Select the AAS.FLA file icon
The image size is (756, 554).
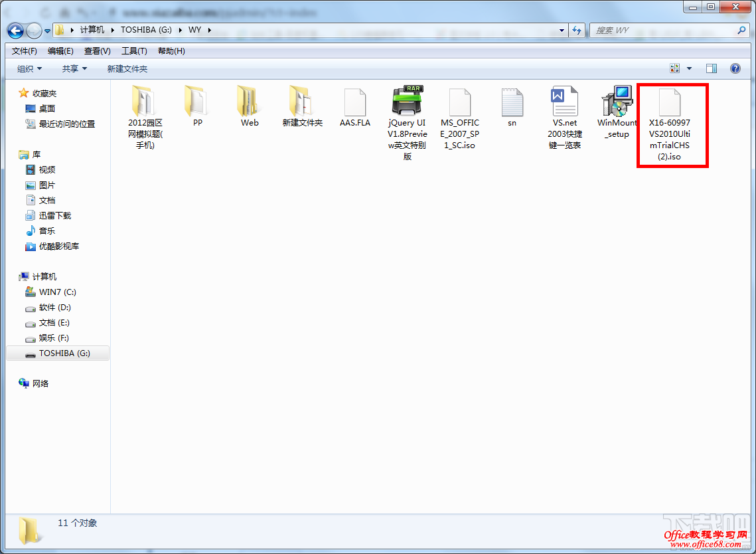click(x=355, y=102)
